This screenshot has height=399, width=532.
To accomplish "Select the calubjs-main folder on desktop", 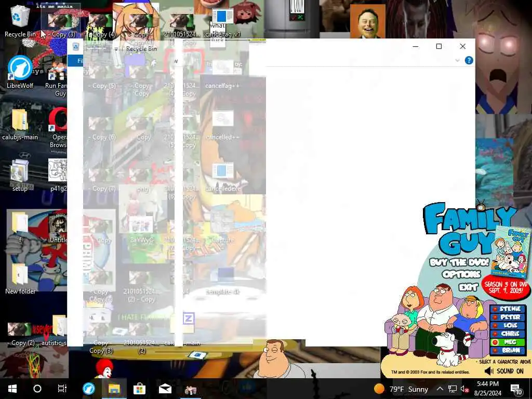I will pos(20,125).
